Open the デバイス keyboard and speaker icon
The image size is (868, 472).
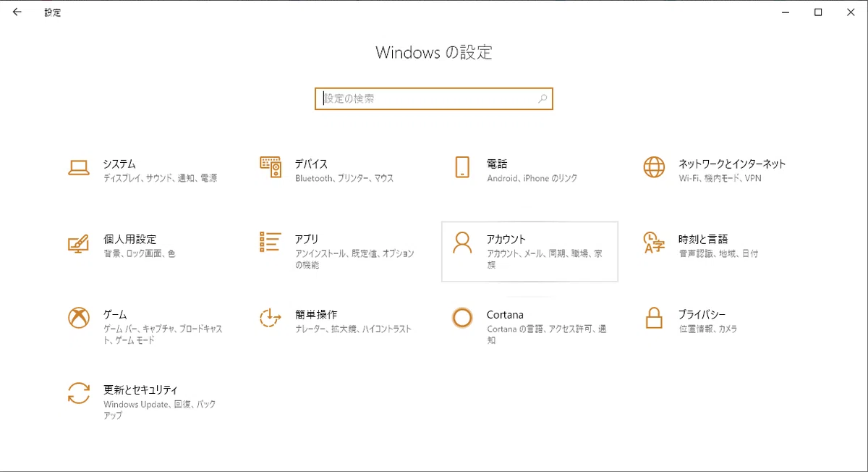[271, 167]
